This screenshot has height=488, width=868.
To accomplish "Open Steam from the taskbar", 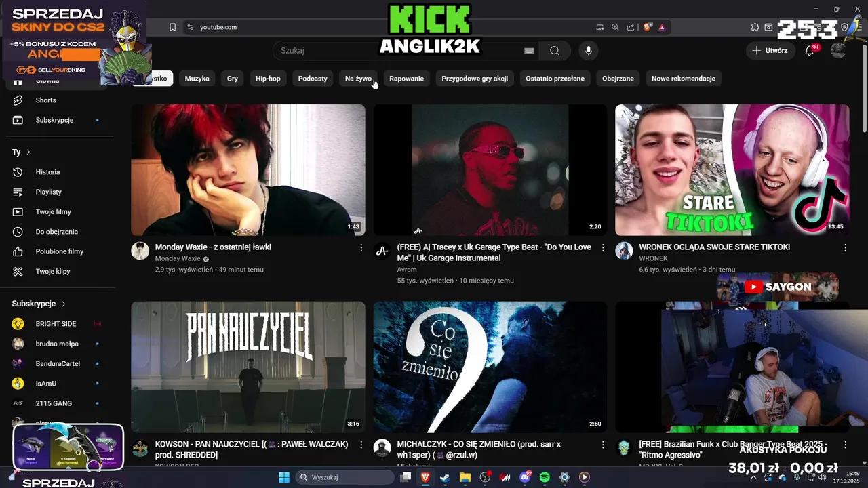I will click(x=445, y=477).
